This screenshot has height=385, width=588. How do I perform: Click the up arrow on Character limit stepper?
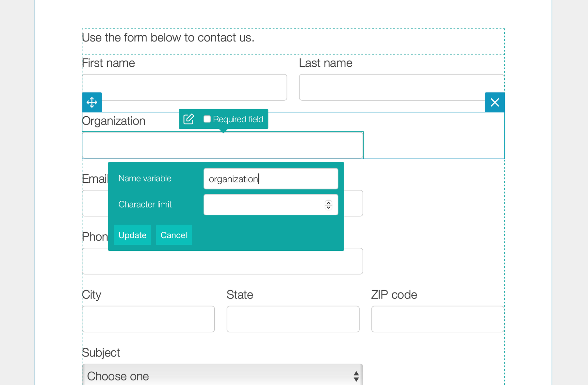pos(328,202)
